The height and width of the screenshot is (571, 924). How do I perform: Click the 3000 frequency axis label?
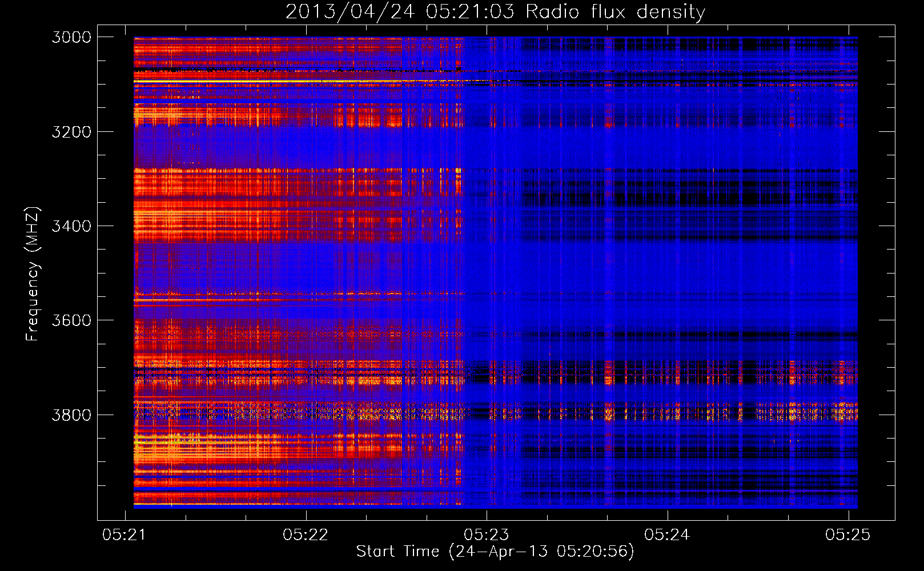click(x=71, y=37)
